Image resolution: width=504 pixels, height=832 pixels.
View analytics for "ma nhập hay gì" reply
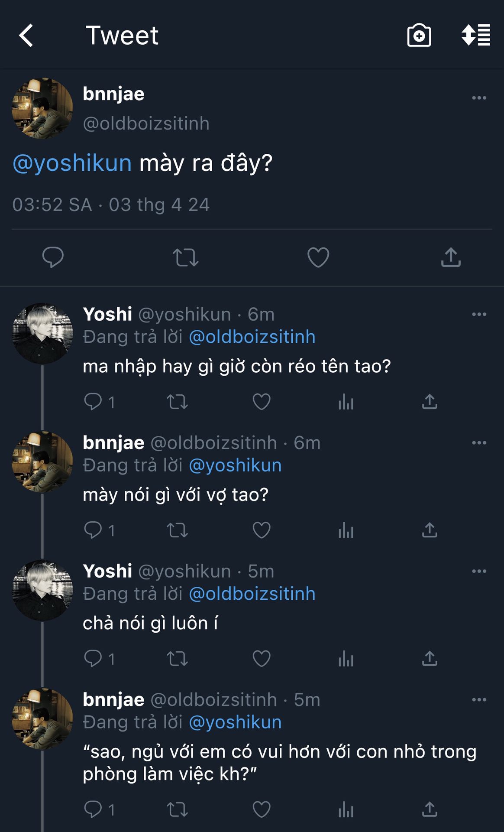coord(346,402)
